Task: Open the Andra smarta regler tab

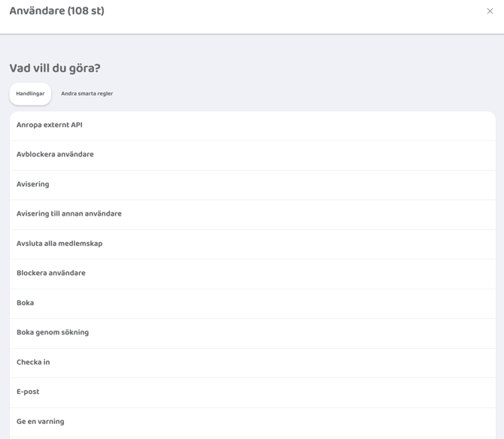Action: tap(87, 94)
